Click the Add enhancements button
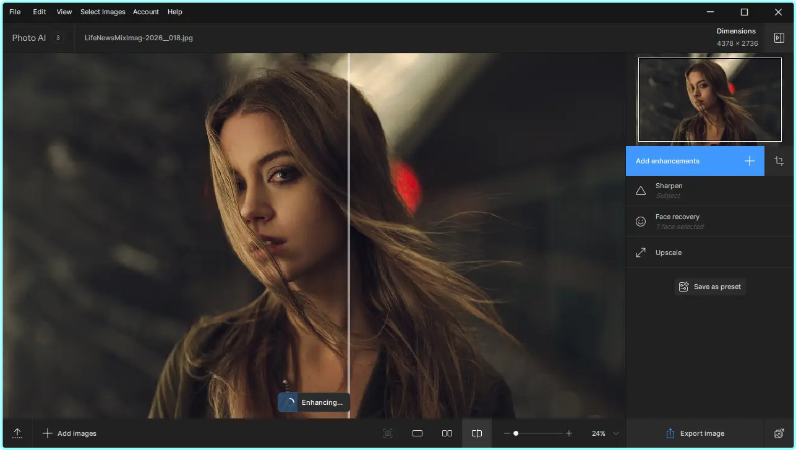The width and height of the screenshot is (796, 450). point(694,161)
